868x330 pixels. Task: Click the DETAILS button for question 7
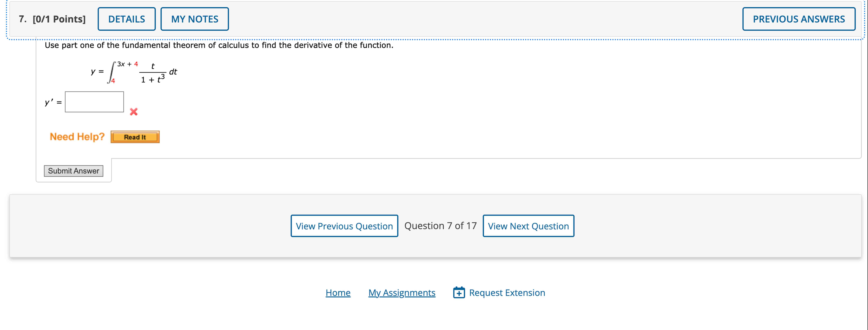point(126,19)
